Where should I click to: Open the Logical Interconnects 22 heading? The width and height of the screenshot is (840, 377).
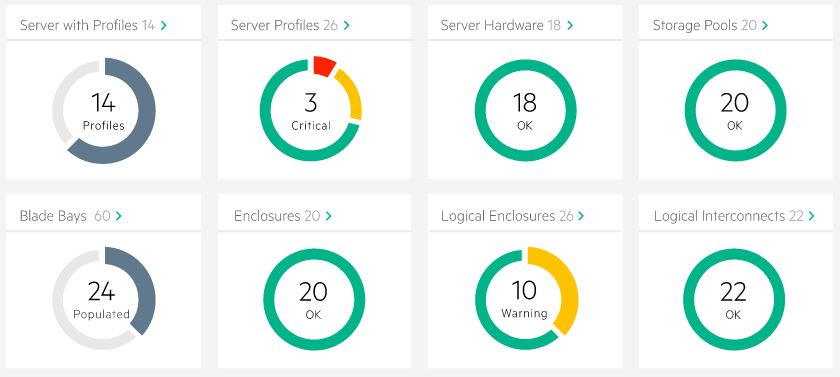(x=729, y=216)
